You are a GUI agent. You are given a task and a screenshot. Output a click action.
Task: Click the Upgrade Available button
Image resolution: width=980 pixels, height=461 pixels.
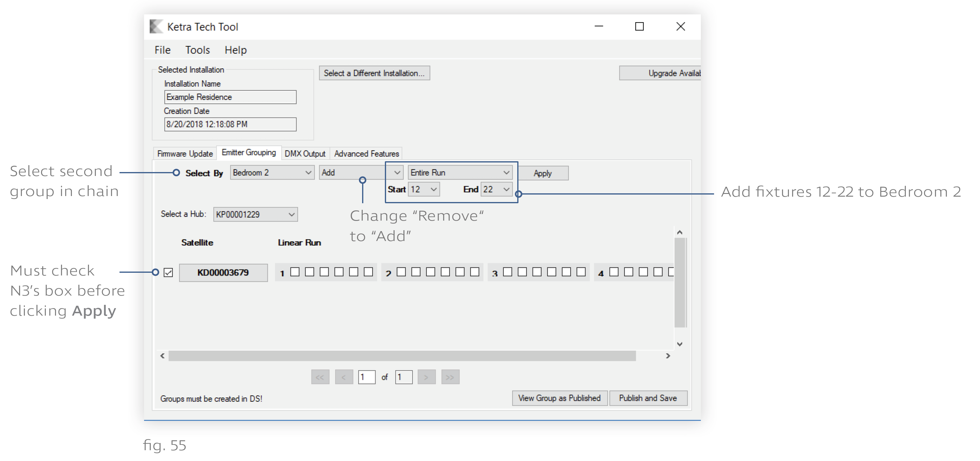pos(660,73)
